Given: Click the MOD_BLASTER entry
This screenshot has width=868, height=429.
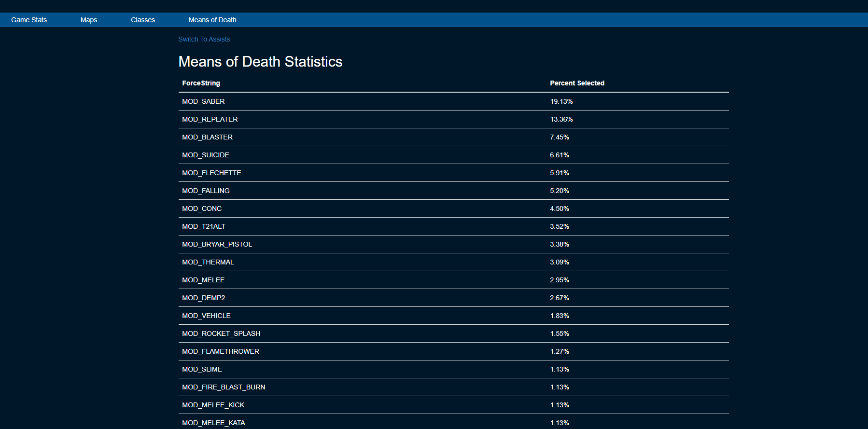Looking at the screenshot, I should (x=207, y=137).
